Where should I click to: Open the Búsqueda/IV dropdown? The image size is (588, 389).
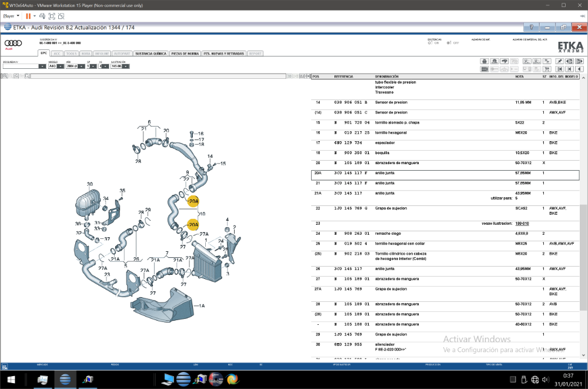click(x=42, y=67)
